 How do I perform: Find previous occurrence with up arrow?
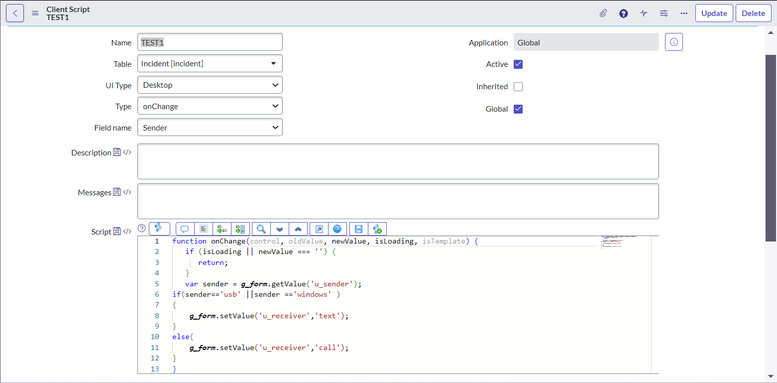click(298, 229)
